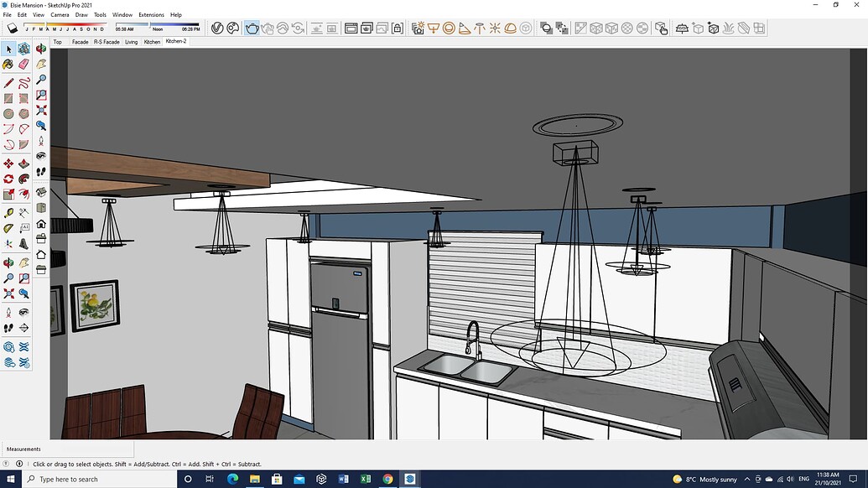This screenshot has height=488, width=868.
Task: Open Excel from the Windows taskbar
Action: 366,479
